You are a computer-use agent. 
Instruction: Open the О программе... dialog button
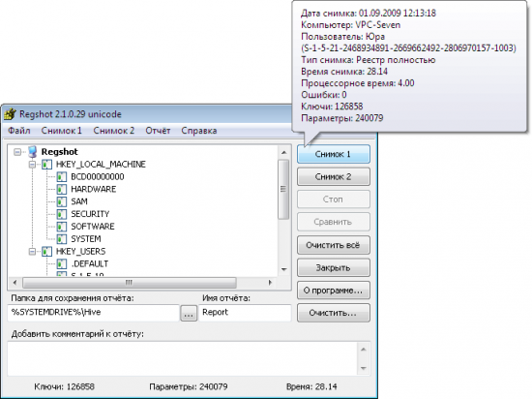point(334,291)
